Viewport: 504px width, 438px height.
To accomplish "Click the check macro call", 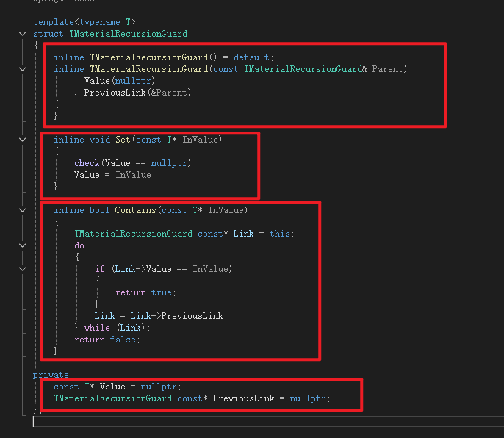I will (87, 163).
